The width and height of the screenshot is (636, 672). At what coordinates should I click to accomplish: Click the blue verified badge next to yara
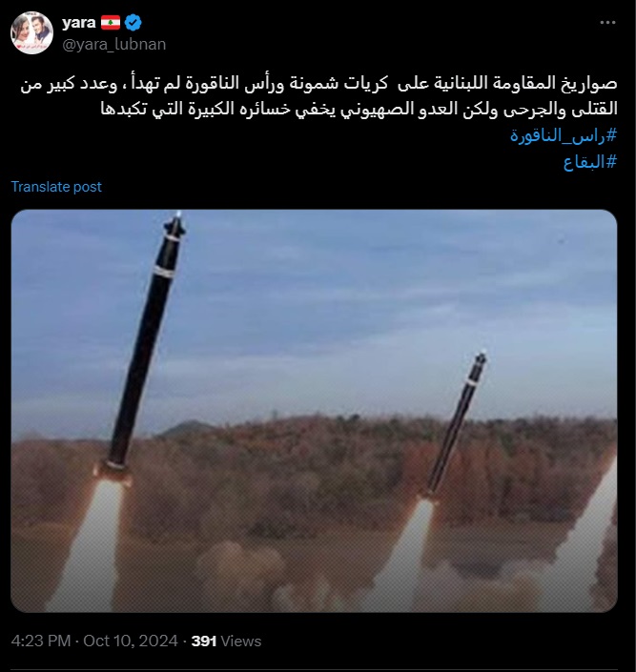133,23
